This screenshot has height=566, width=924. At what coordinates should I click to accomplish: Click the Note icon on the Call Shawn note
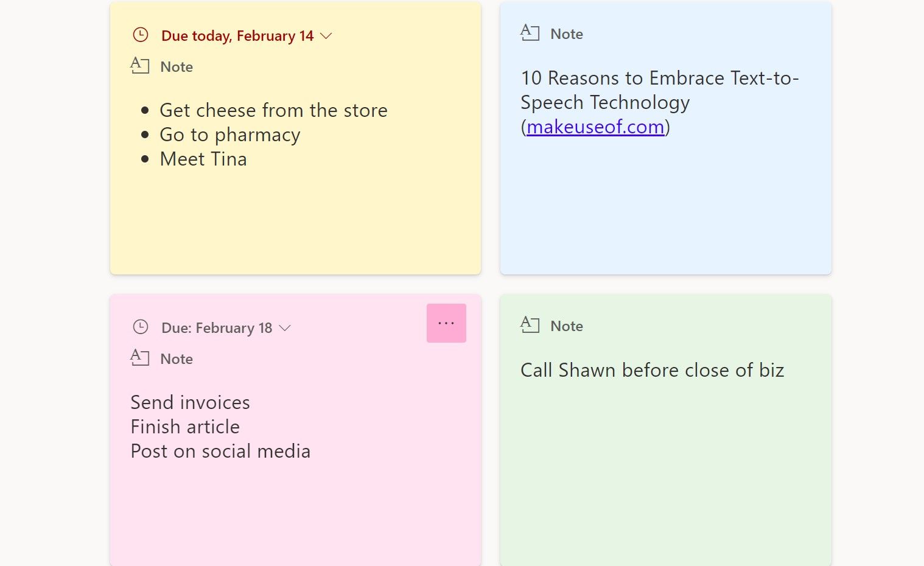click(530, 325)
